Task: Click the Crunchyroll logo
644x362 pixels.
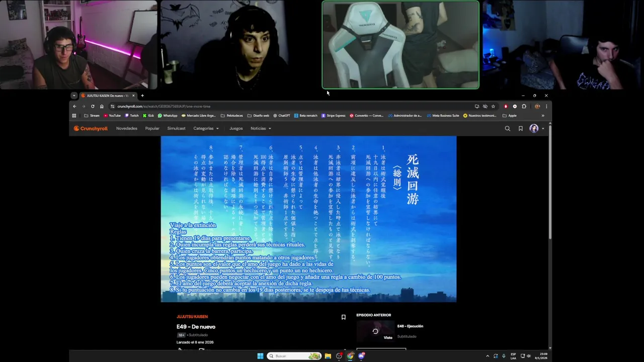Action: tap(91, 129)
